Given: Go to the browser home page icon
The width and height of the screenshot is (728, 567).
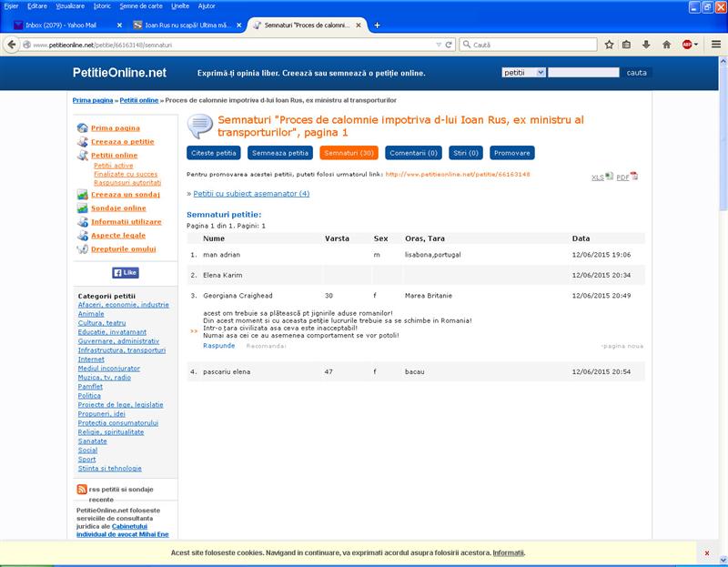Looking at the screenshot, I should (x=666, y=45).
